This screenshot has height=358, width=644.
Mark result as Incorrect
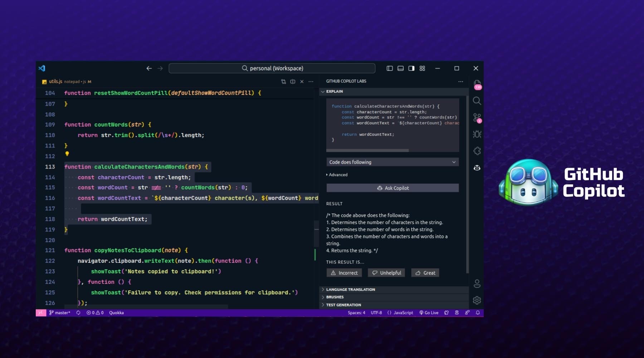click(x=344, y=273)
